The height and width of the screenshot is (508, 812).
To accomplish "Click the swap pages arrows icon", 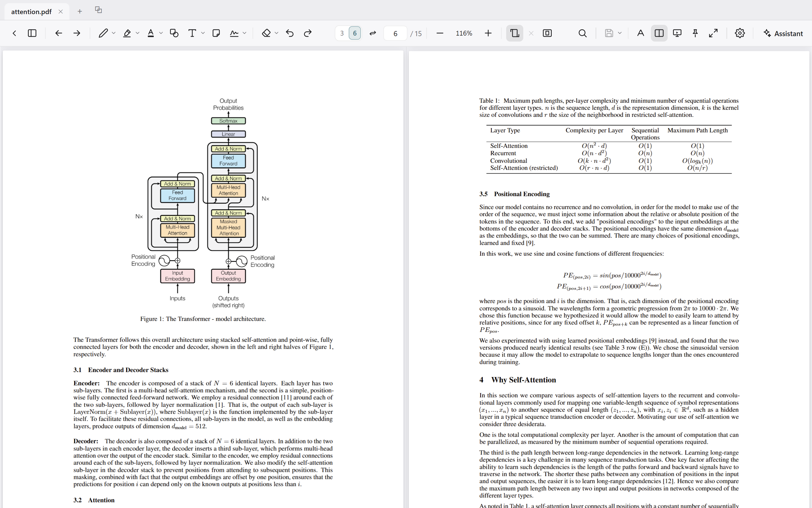I will tap(373, 33).
